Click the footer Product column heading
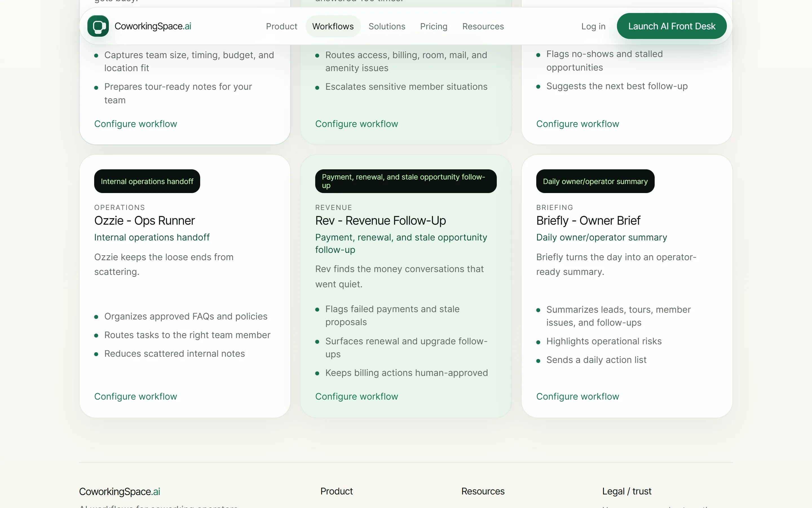 (337, 491)
